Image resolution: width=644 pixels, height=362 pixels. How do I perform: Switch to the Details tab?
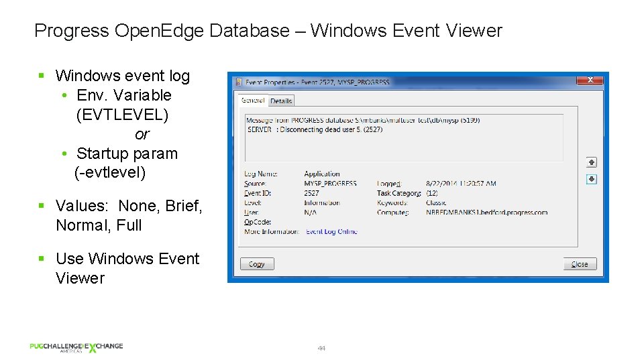click(281, 101)
